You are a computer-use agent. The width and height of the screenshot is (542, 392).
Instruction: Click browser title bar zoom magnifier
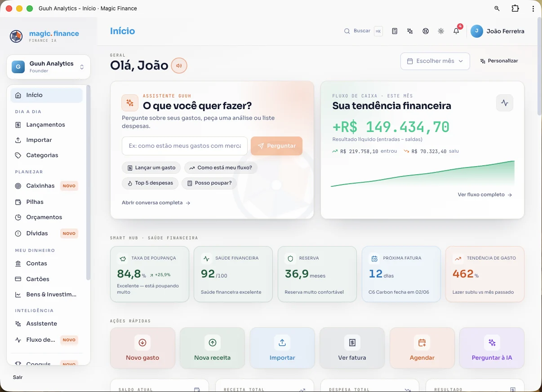[497, 9]
